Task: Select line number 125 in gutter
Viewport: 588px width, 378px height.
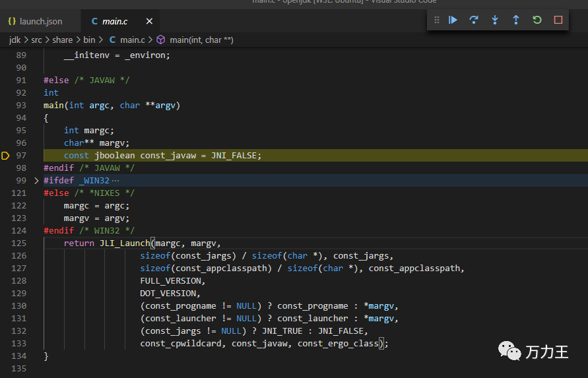Action: (20, 243)
